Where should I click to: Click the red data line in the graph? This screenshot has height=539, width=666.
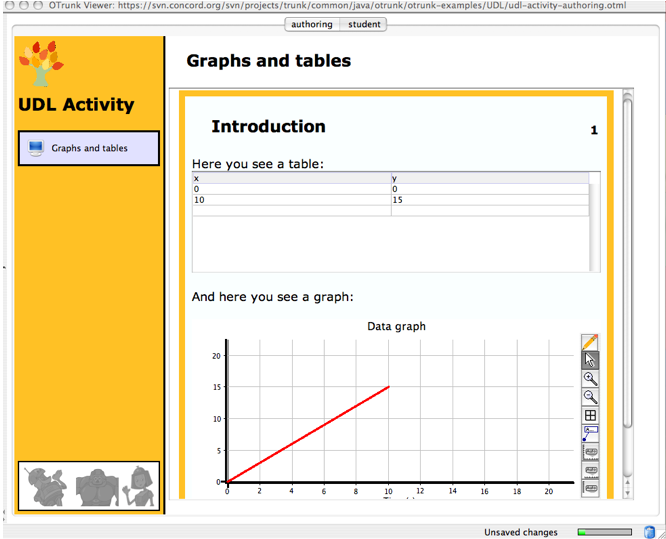click(308, 434)
